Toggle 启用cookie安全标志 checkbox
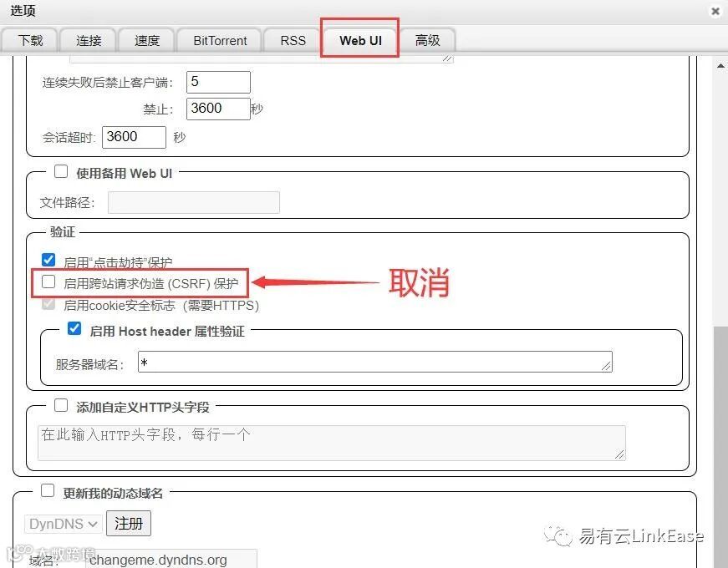This screenshot has width=728, height=568. tap(48, 304)
